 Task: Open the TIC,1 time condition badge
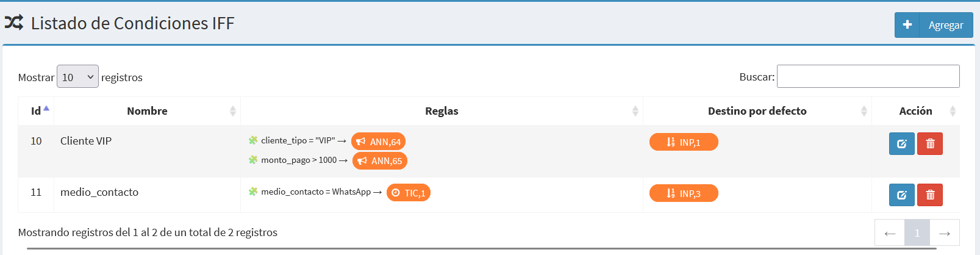point(409,193)
